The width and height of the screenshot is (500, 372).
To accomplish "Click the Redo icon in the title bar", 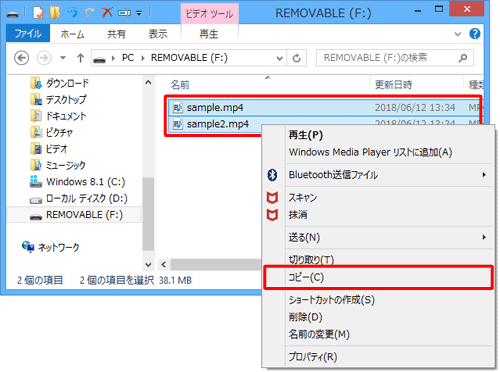I will (x=89, y=13).
